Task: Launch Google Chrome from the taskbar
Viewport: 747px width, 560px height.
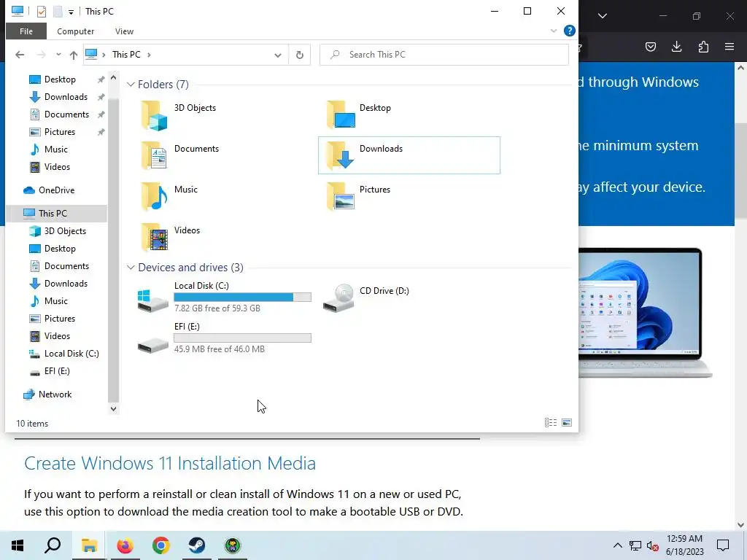Action: (161, 545)
